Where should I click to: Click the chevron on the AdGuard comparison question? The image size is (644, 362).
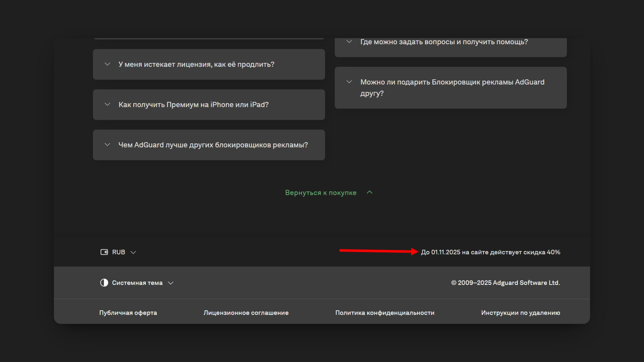coord(107,144)
